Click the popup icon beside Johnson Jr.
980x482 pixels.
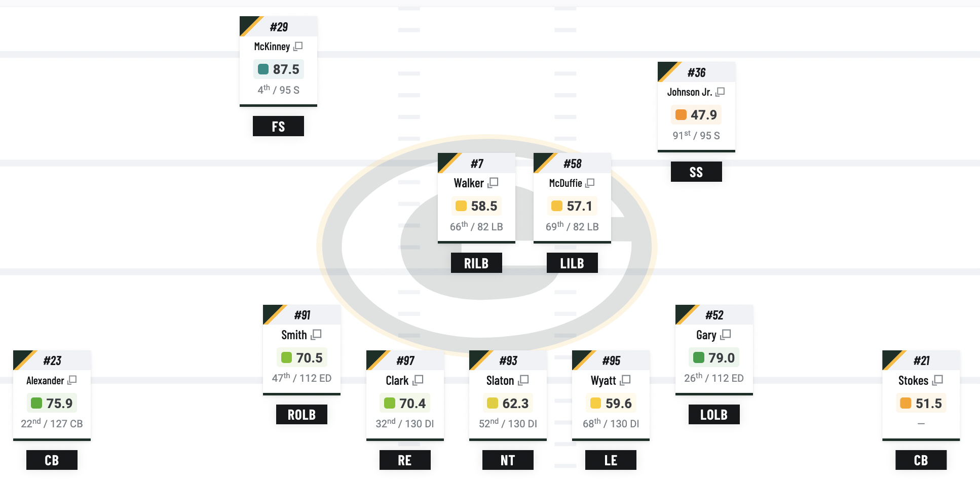[720, 92]
